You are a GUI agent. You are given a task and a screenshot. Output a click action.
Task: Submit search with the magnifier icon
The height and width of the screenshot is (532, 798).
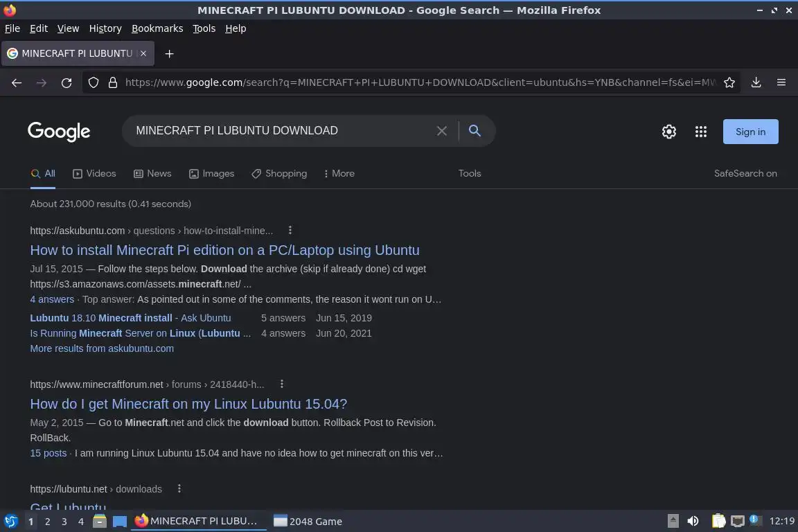point(475,131)
